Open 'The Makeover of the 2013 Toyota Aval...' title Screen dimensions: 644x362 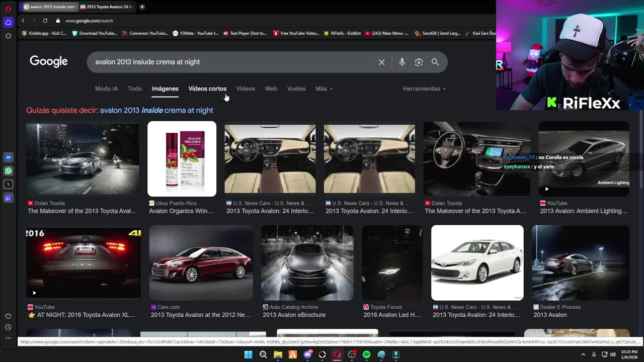(x=82, y=211)
